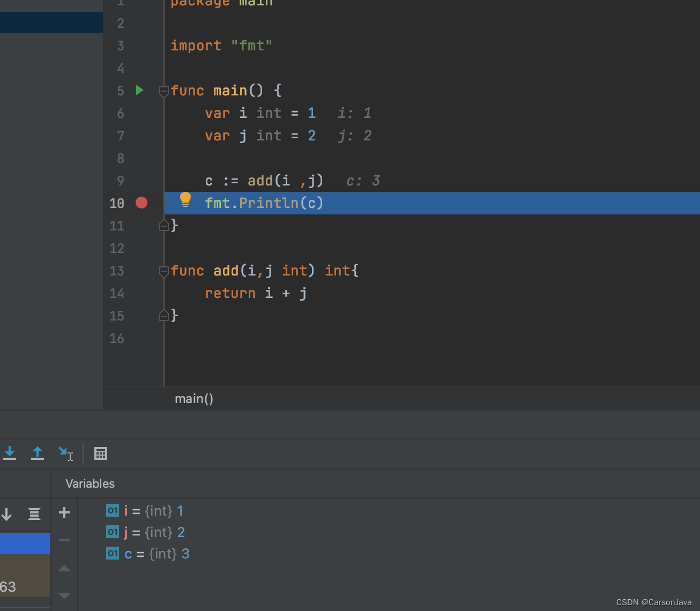This screenshot has height=611, width=700.
Task: Click the Run to Cursor icon
Action: tap(65, 453)
